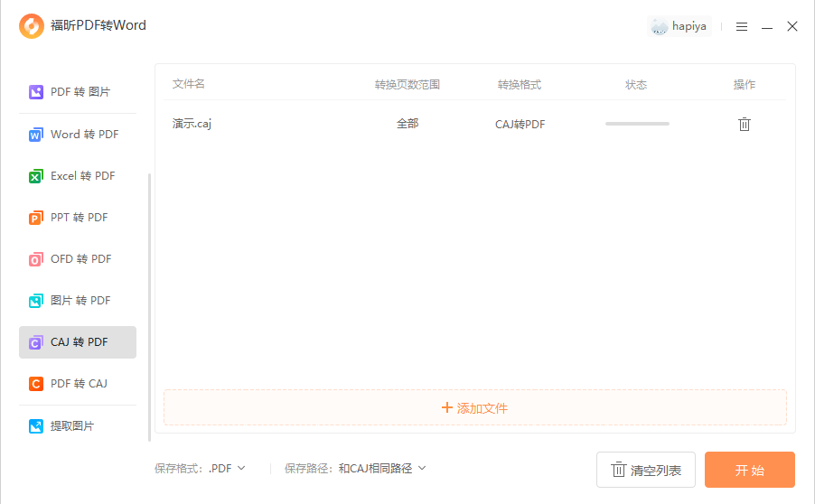
Task: Switch to PPT 转 PDF mode
Action: (x=78, y=218)
